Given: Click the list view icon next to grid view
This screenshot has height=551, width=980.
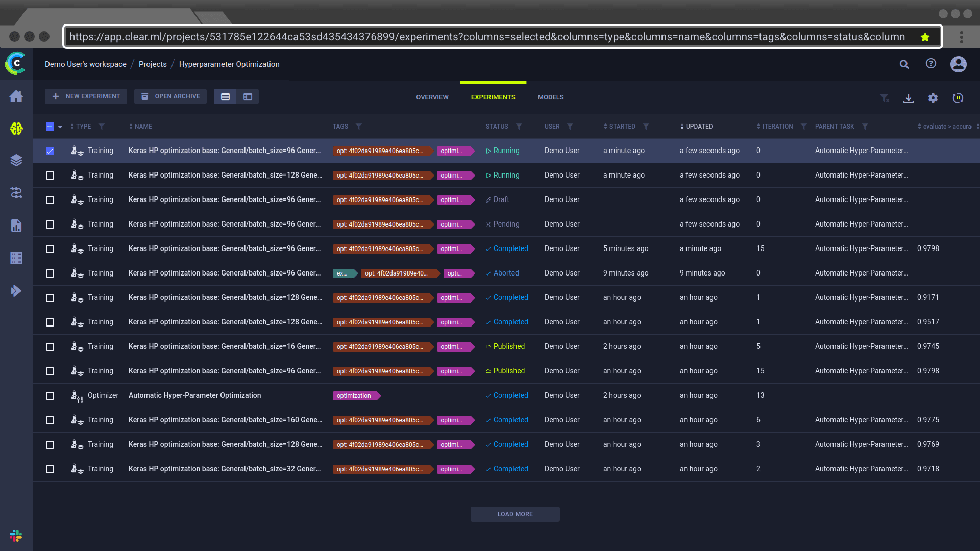Looking at the screenshot, I should click(x=226, y=96).
